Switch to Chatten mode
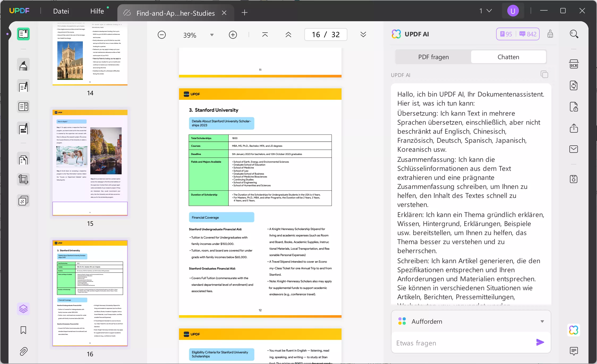This screenshot has width=597, height=364. pyautogui.click(x=508, y=57)
